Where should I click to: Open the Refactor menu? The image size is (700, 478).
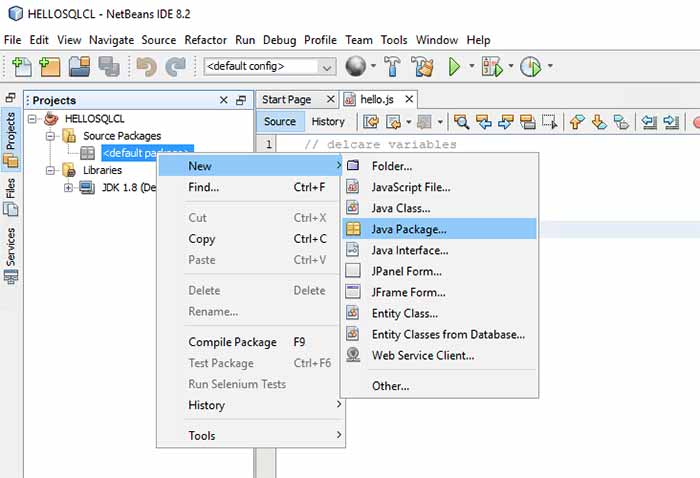pyautogui.click(x=206, y=40)
